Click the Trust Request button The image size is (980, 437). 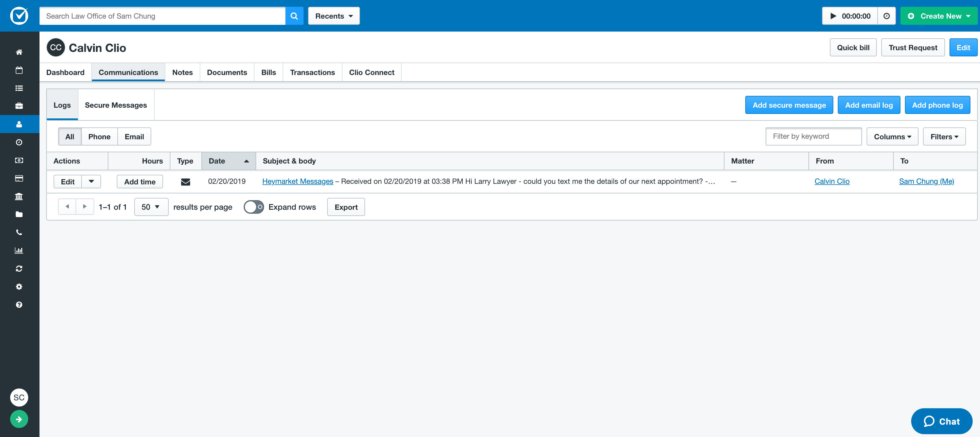click(x=913, y=48)
